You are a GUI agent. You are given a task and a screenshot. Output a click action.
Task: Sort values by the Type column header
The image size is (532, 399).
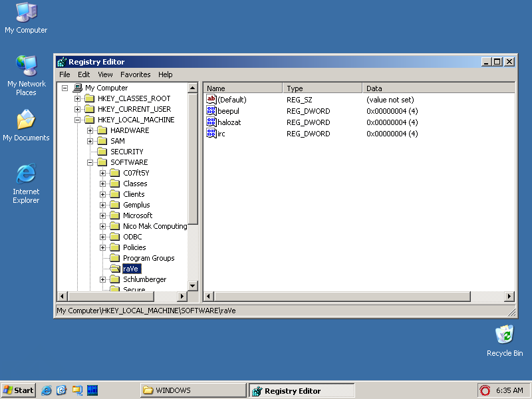tap(323, 88)
